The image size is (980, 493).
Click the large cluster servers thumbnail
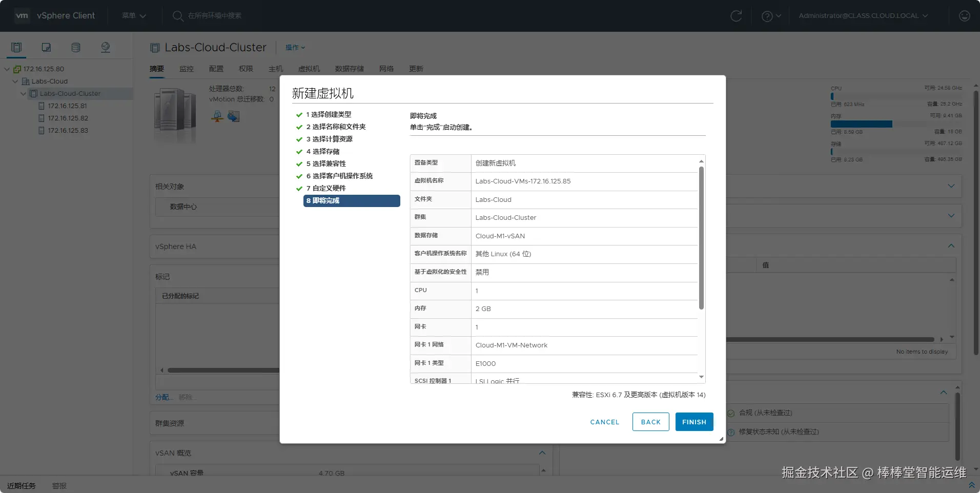point(175,115)
